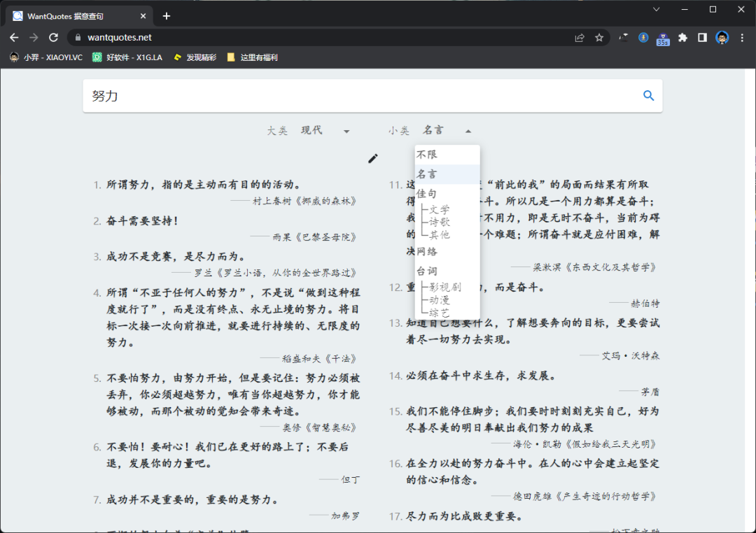
Task: Reload the page with the refresh icon
Action: (53, 38)
